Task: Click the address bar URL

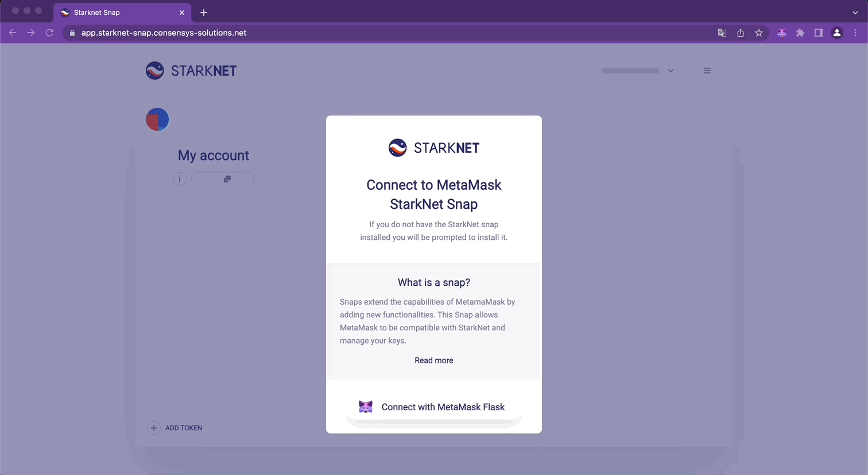Action: (x=164, y=33)
